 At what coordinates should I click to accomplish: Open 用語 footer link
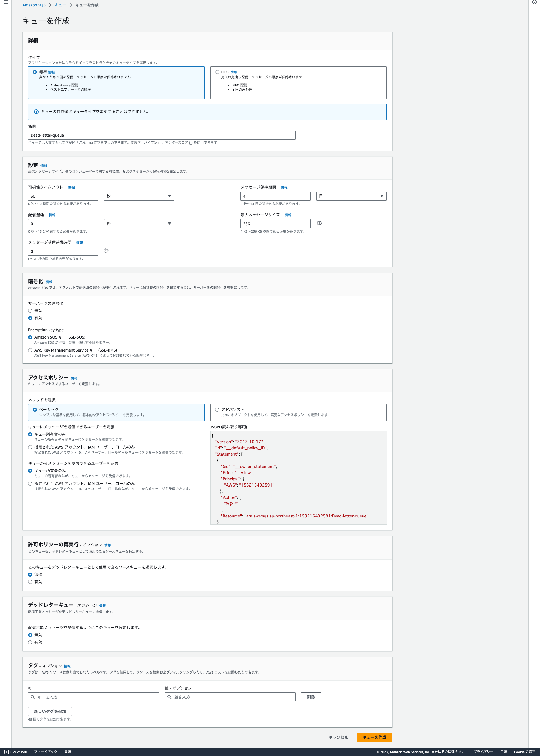[x=503, y=752]
